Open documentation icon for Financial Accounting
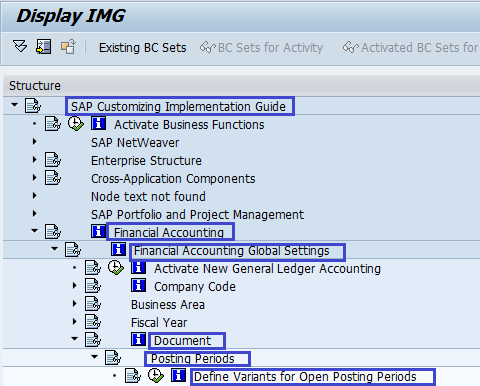The image size is (480, 386). pos(53,232)
